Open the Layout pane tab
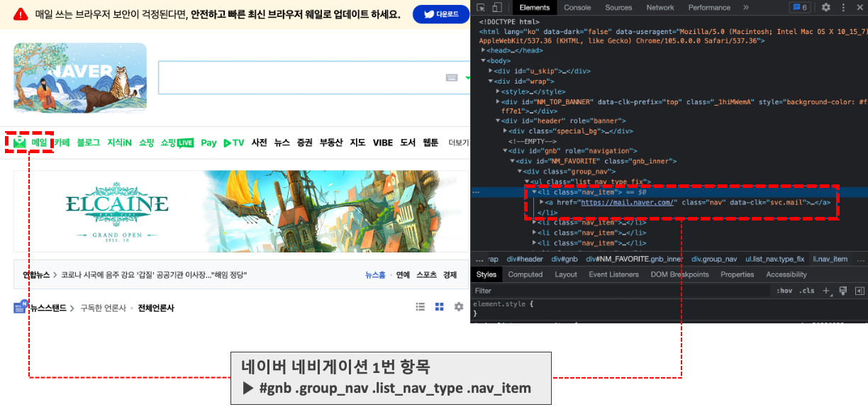 [566, 274]
